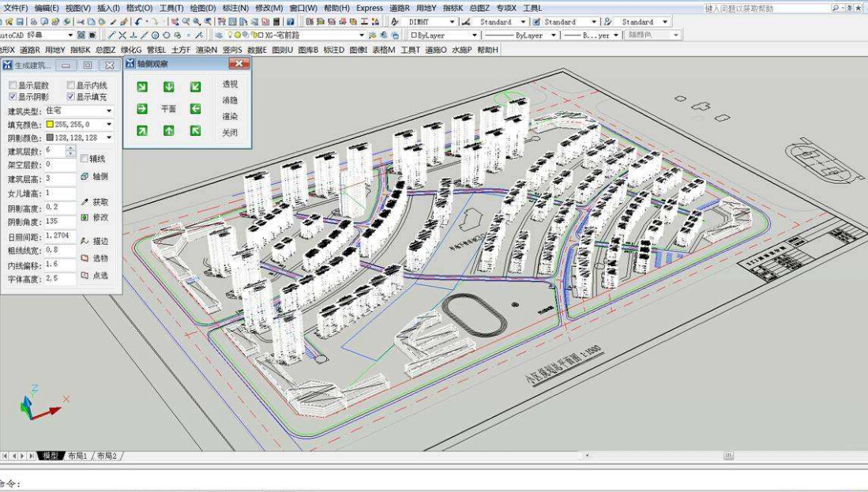
Task: Click the down arrow view direction icon
Action: click(x=168, y=87)
